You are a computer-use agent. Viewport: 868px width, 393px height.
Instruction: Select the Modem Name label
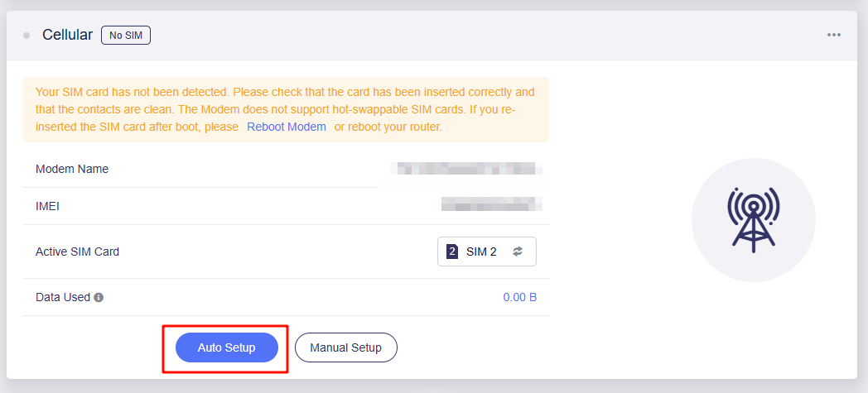coord(72,169)
